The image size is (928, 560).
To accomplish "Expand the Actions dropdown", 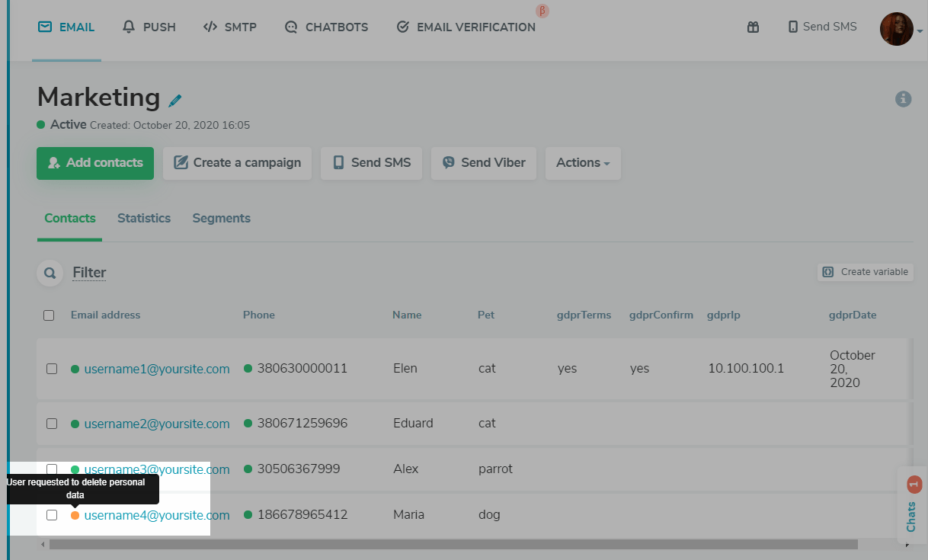I will tap(583, 163).
